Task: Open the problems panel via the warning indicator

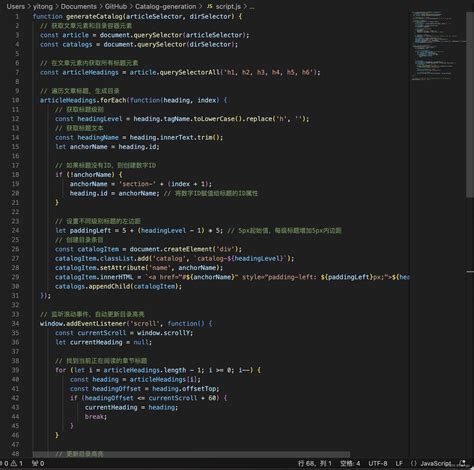Action: click(x=17, y=463)
